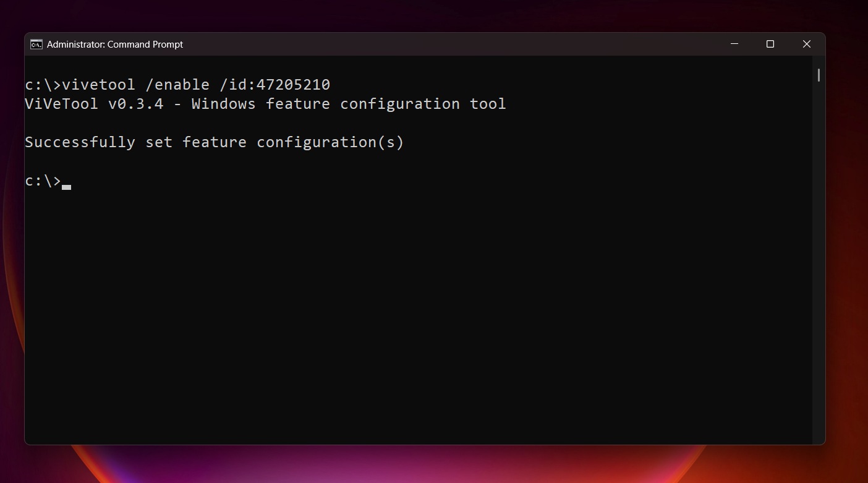Close the Administrator Command Prompt window
Screen dimensions: 868x483
806,44
